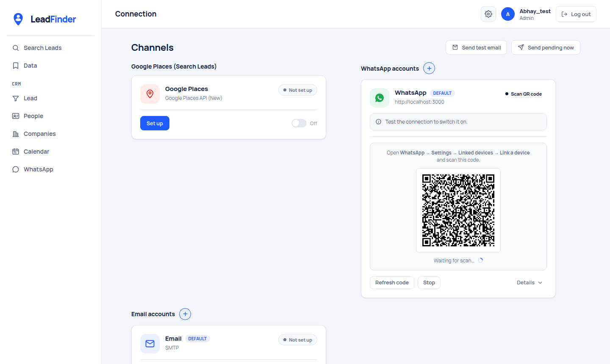Add a new email account with plus icon
Screen dimensions: 610x364
(x=185, y=314)
